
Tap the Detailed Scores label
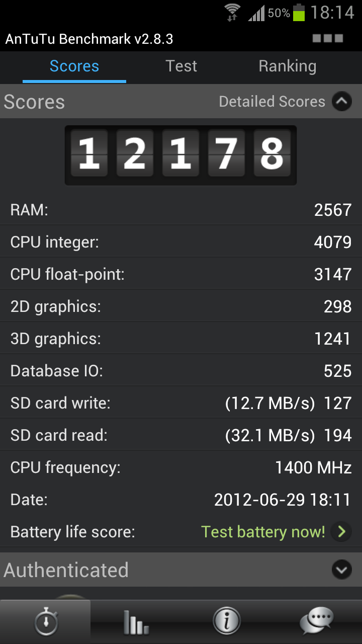click(x=272, y=102)
